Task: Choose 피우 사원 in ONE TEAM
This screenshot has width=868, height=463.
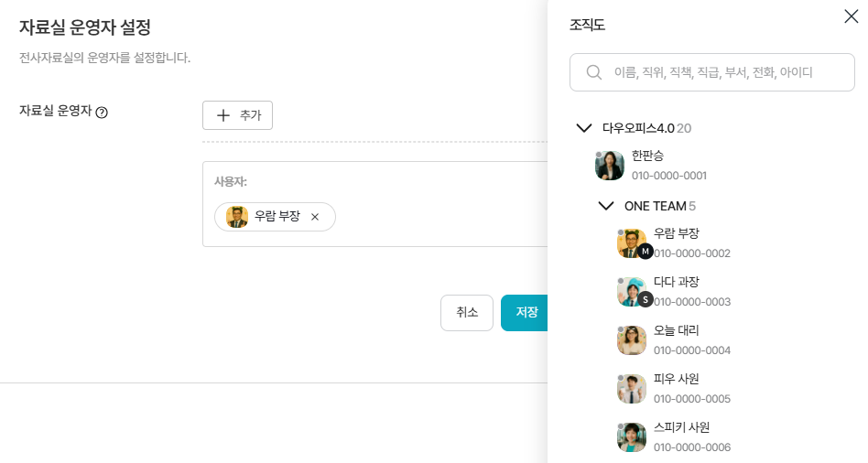Action: point(677,379)
